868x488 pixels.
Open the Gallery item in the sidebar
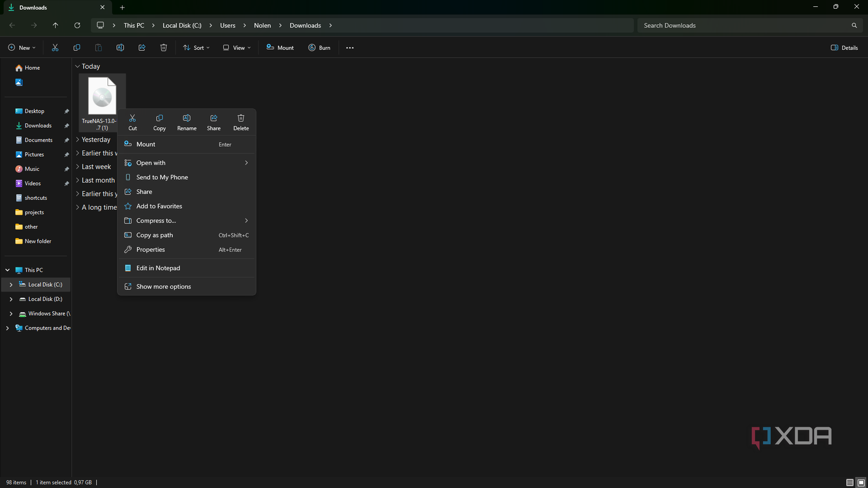tap(19, 82)
